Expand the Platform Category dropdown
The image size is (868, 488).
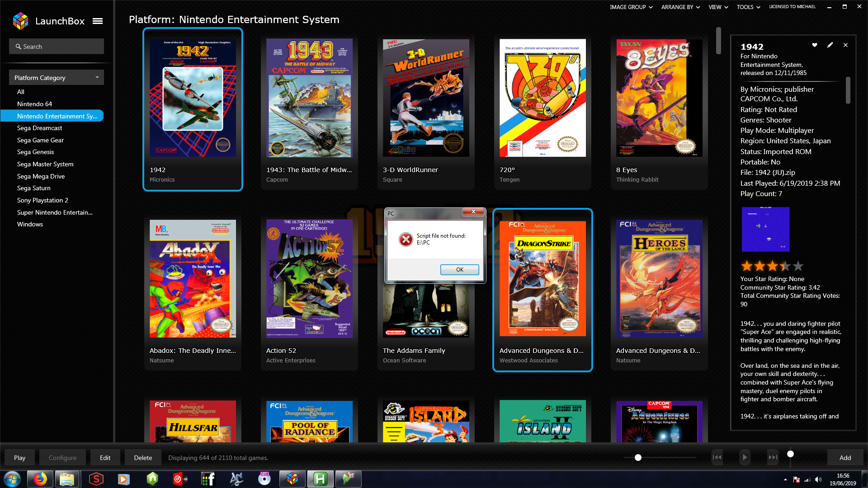click(x=57, y=78)
